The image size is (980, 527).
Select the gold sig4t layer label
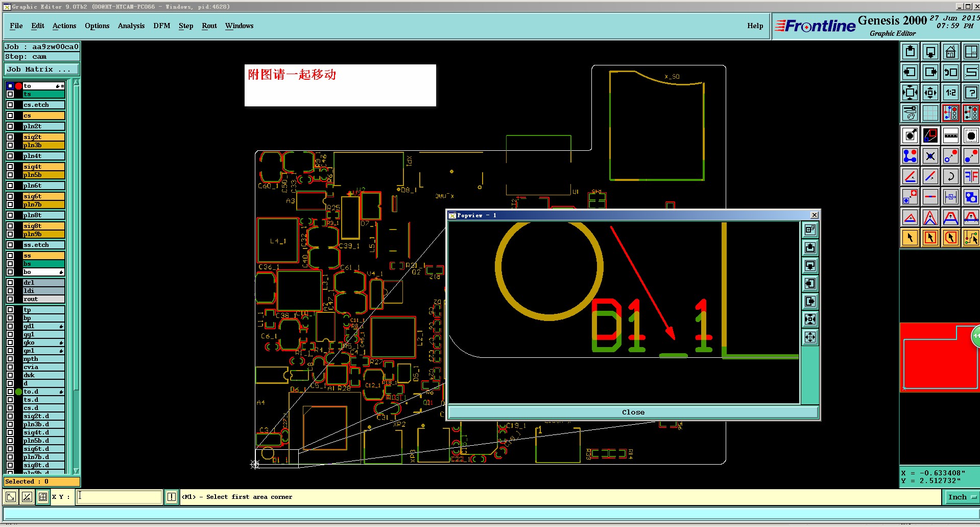pos(43,167)
